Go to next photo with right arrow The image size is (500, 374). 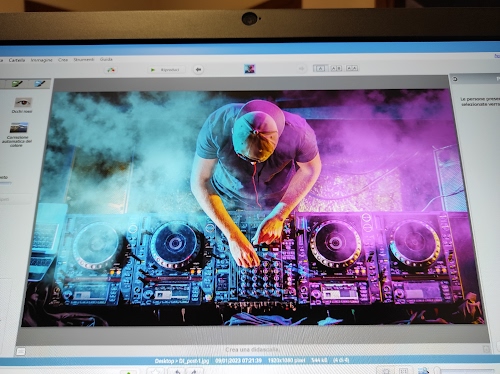point(302,69)
